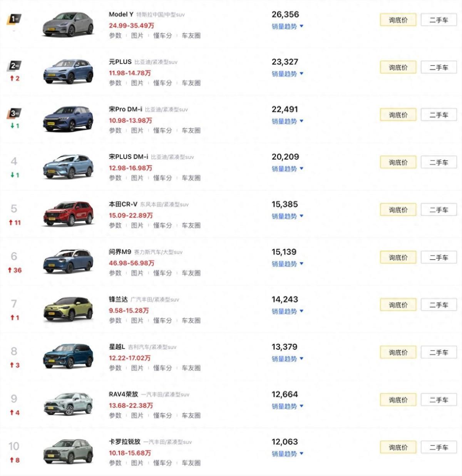Open 参数 tab for 元PLUS
Image resolution: width=462 pixels, height=476 pixels.
click(x=115, y=83)
